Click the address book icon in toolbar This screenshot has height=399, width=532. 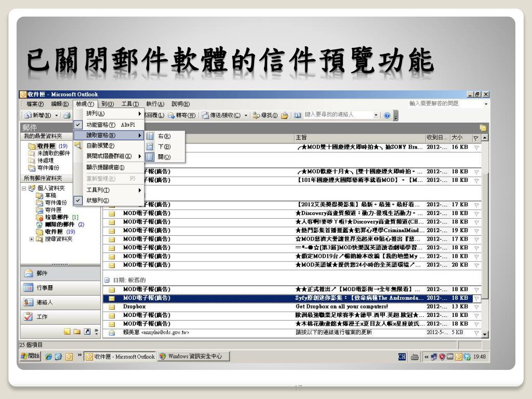[x=298, y=115]
